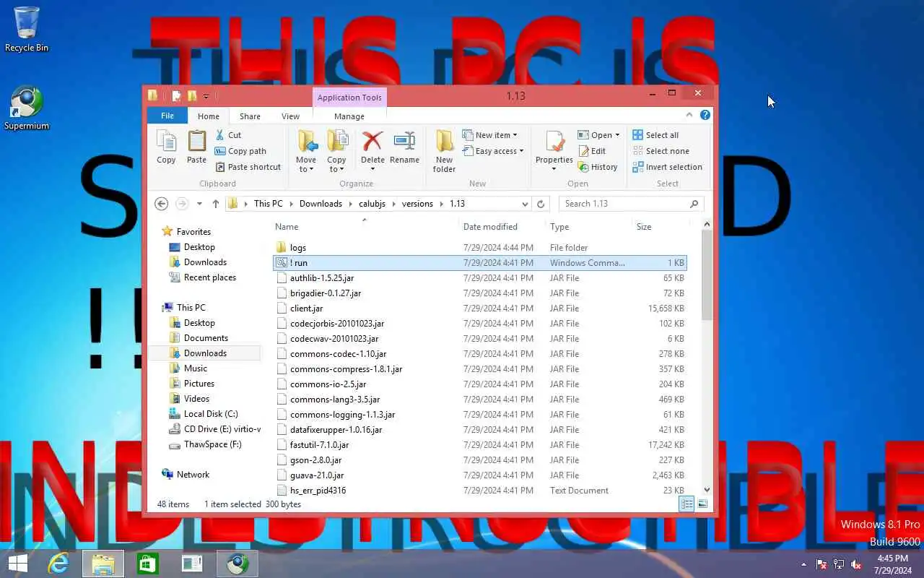Minimize the ribbon with chevron
Viewport: 924px width, 578px height.
click(x=689, y=115)
